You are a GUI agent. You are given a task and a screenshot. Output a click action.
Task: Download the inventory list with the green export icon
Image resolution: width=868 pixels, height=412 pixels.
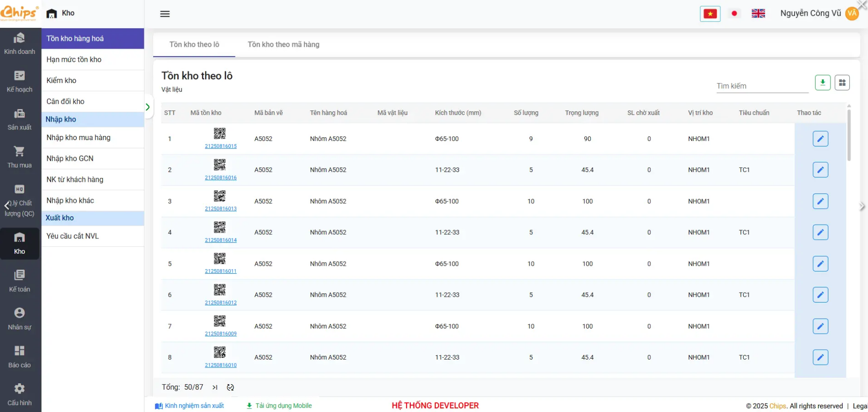[x=823, y=83]
